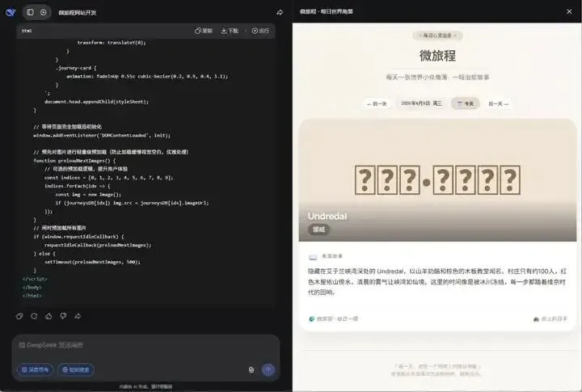
Task: Click the document.head.appendChild(styleSheet) code line
Action: pos(96,101)
